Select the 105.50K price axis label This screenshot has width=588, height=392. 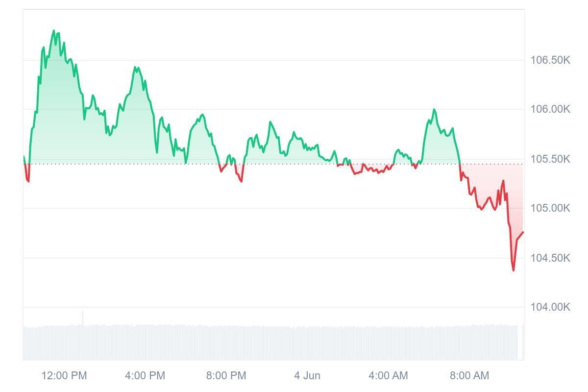point(550,159)
